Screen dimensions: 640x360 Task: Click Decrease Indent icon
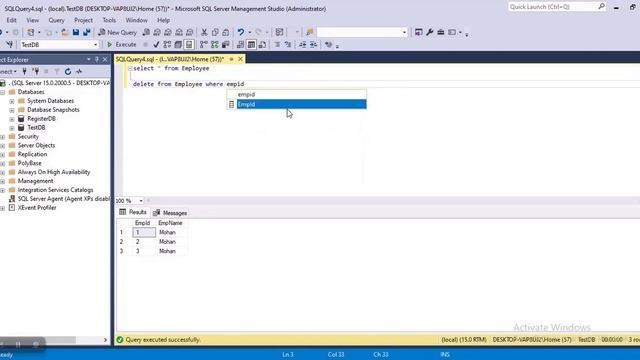302,44
